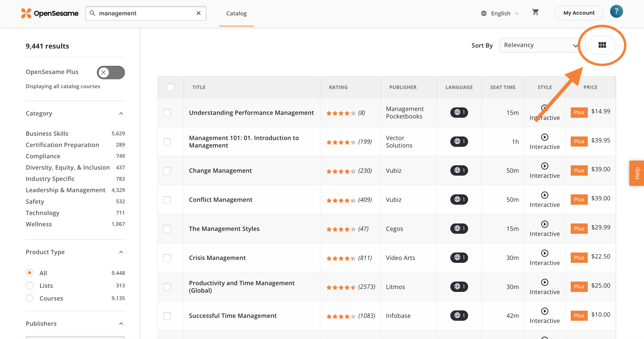Select checkbox for Crisis Management
Screen dimensions: 644x339
point(167,258)
